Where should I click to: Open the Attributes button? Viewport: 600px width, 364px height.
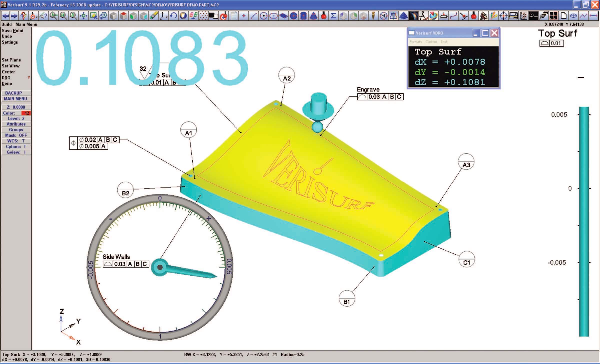click(x=16, y=124)
